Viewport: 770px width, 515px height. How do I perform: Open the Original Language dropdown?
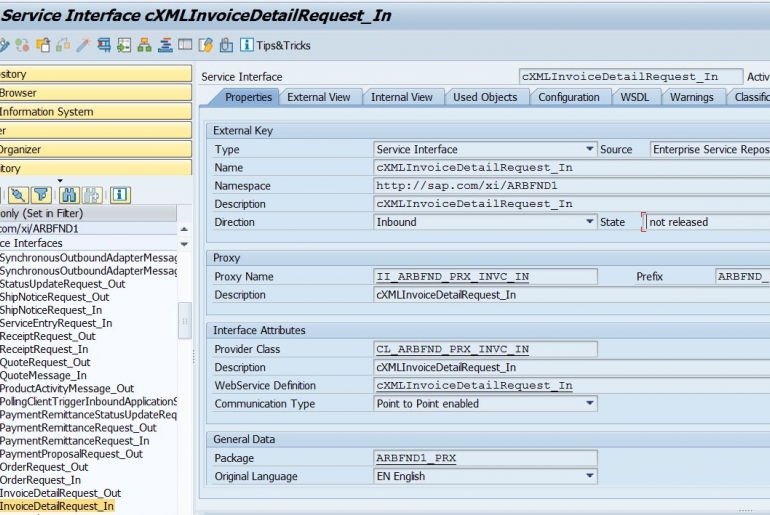pos(590,476)
